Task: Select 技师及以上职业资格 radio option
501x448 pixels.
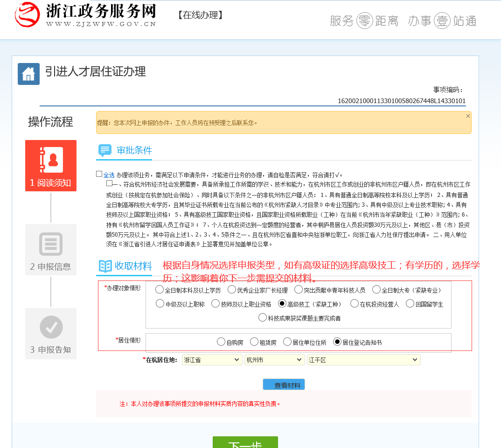Action: point(216,303)
